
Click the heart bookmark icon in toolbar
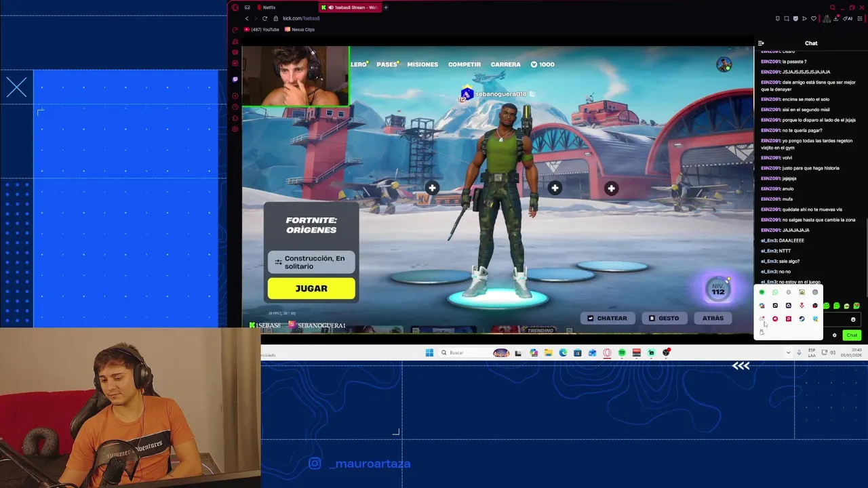pyautogui.click(x=814, y=18)
